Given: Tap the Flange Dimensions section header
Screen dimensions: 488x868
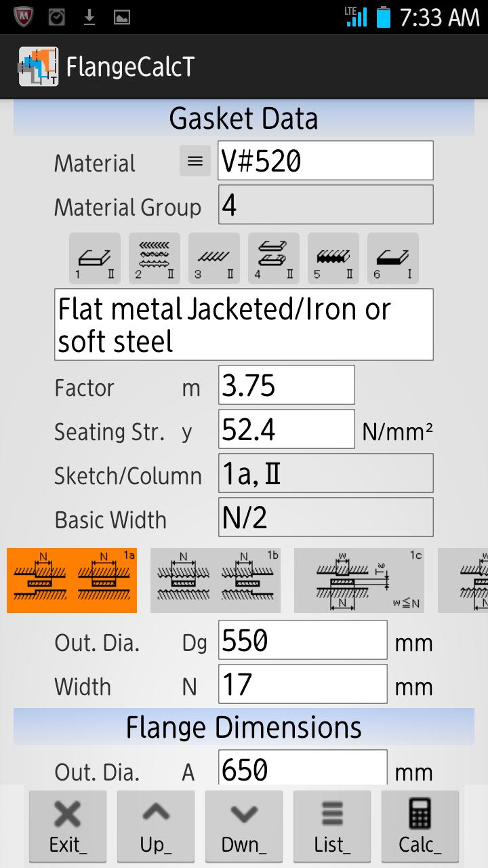Looking at the screenshot, I should click(244, 727).
